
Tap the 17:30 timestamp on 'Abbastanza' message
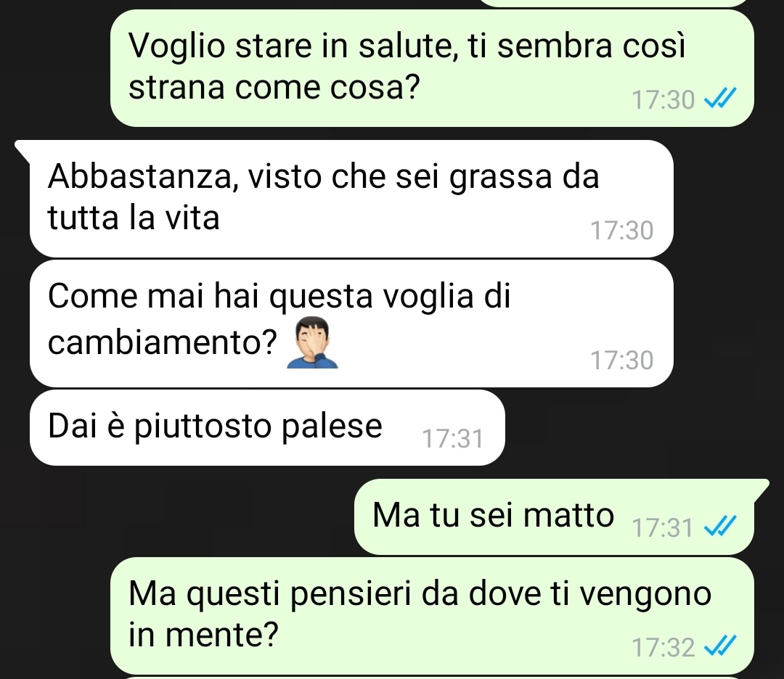click(x=622, y=231)
